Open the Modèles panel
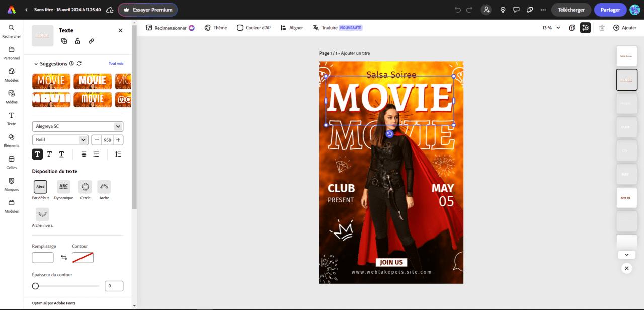644x310 pixels. tap(11, 75)
